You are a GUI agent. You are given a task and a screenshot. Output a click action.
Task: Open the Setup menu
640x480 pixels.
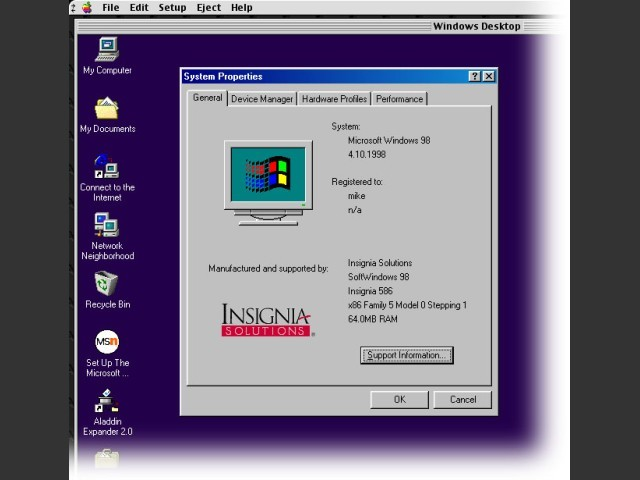[172, 7]
